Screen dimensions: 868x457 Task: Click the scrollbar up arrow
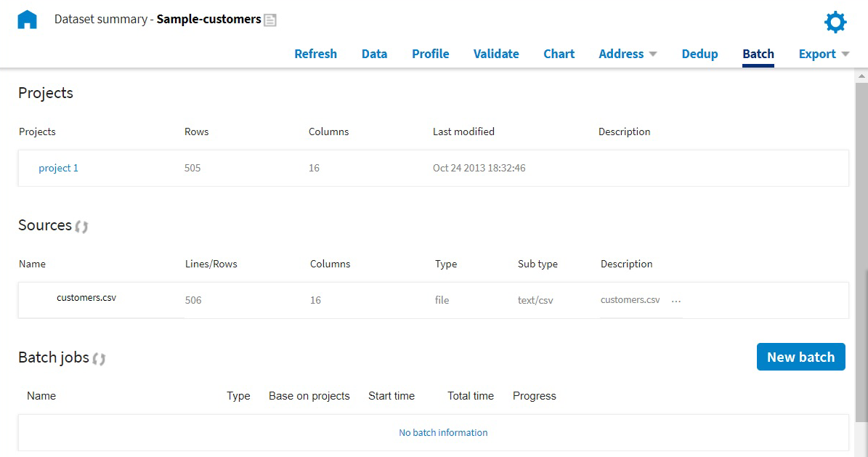click(862, 76)
